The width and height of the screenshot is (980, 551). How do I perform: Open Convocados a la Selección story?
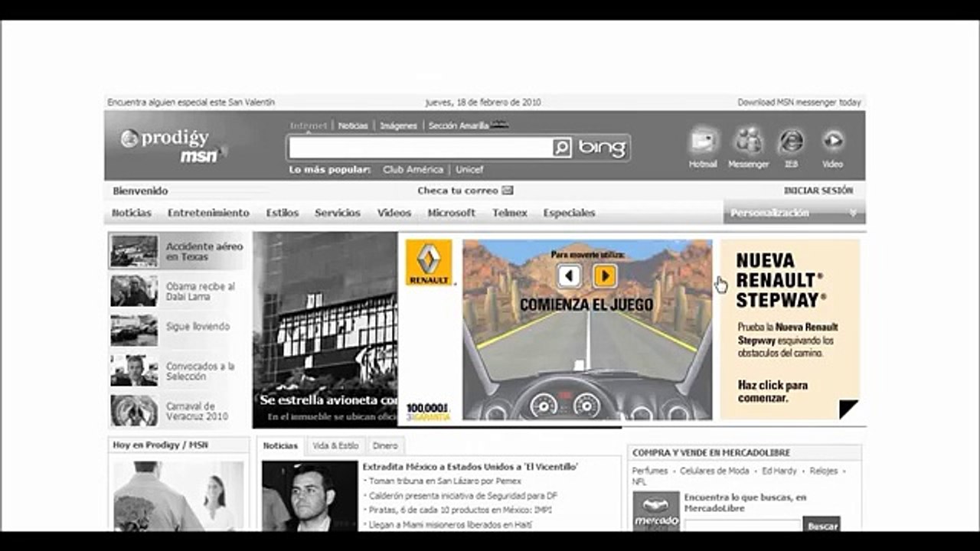201,371
